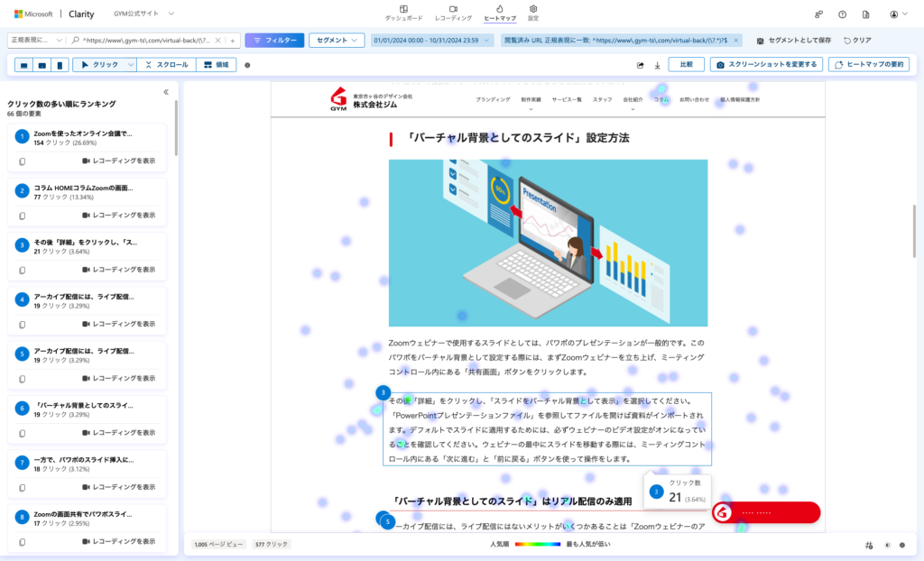Click the heatmap page vertical scrollbar
This screenshot has width=924, height=561.
click(x=914, y=231)
